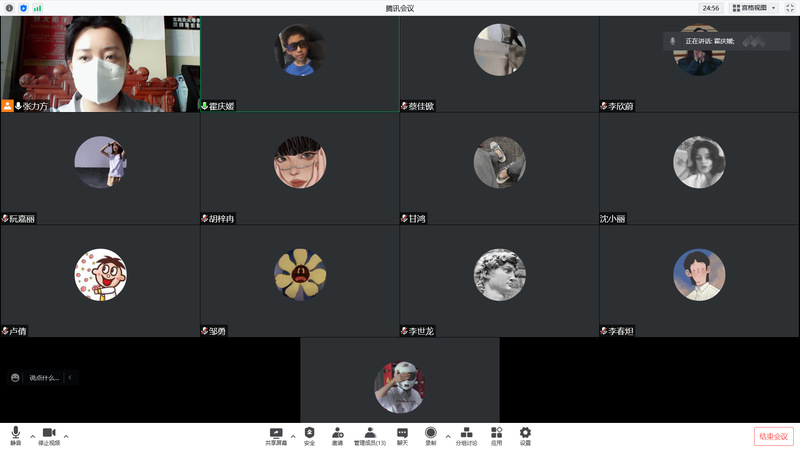The width and height of the screenshot is (800, 450).
Task: Toggle the Mute (静音) microphone button
Action: coord(15,434)
